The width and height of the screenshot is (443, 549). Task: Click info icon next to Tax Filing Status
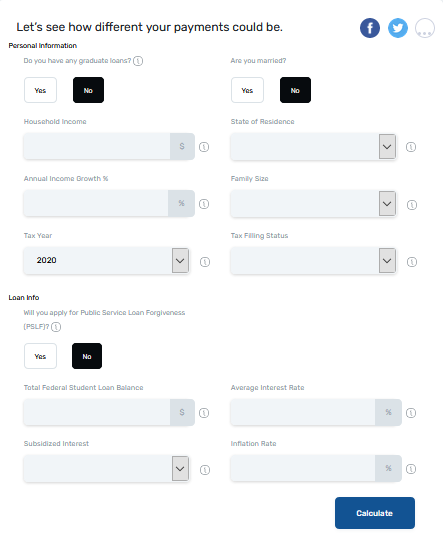(x=412, y=262)
